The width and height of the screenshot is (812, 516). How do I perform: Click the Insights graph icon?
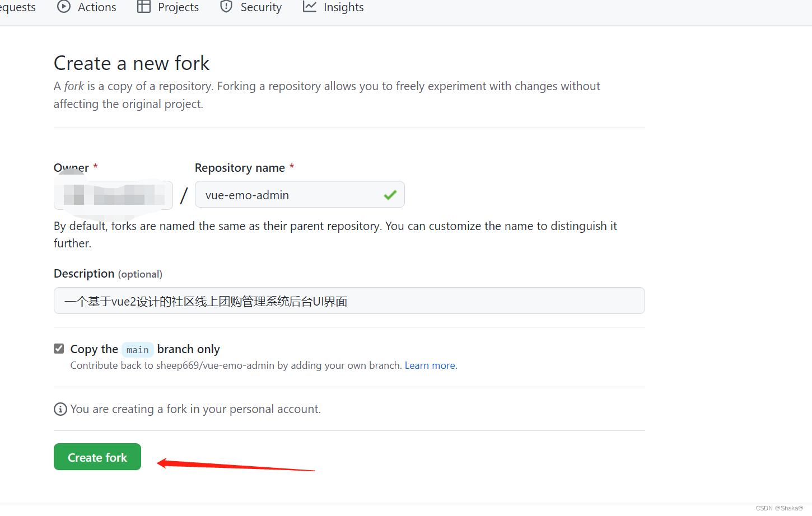310,7
